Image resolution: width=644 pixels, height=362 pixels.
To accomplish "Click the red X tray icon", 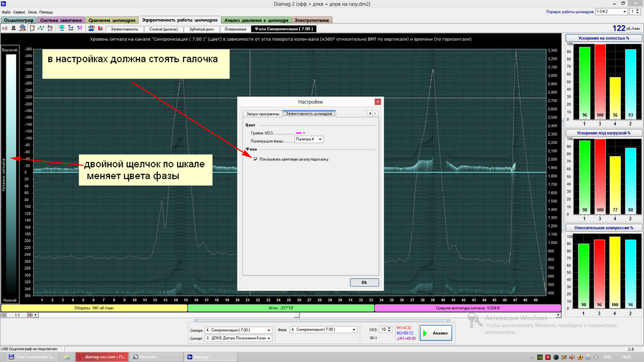I will (x=548, y=357).
